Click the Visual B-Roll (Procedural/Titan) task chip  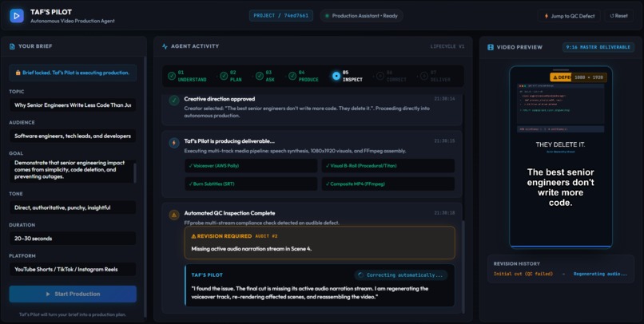click(388, 166)
